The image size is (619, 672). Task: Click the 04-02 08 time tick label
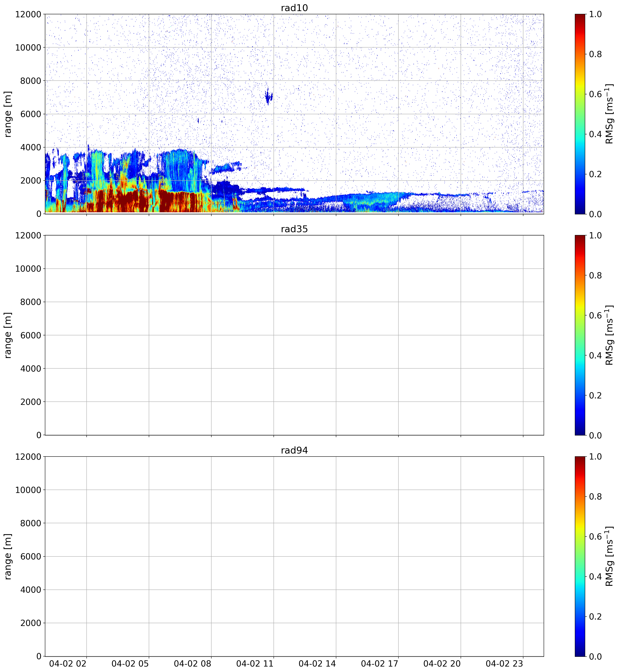[193, 664]
